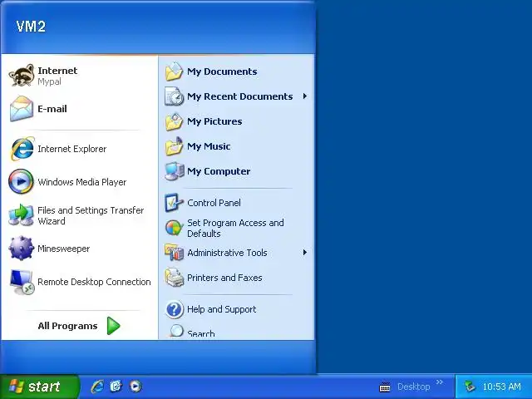Click Internet Explorer label text
The width and height of the screenshot is (532, 399).
coord(72,149)
